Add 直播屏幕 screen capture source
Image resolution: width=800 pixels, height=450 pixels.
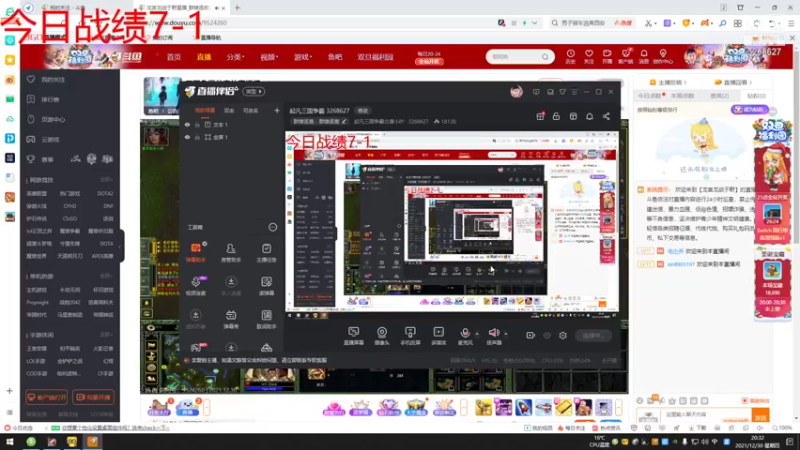tap(354, 336)
